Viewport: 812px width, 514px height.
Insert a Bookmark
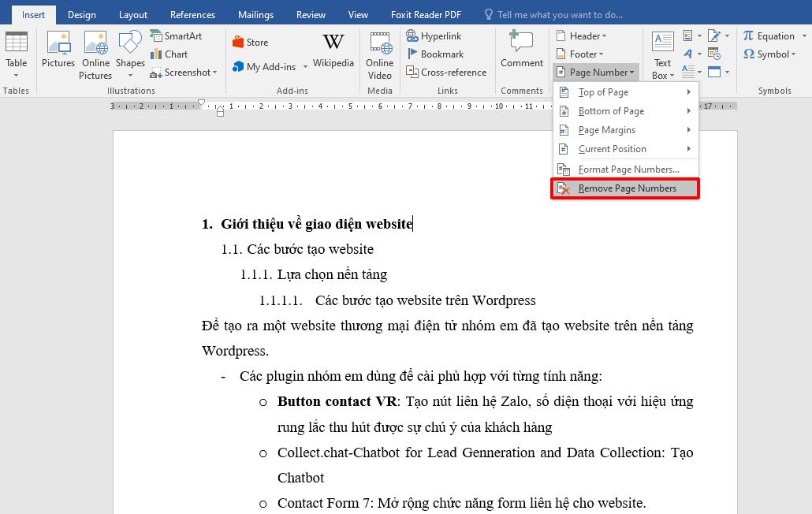(440, 54)
